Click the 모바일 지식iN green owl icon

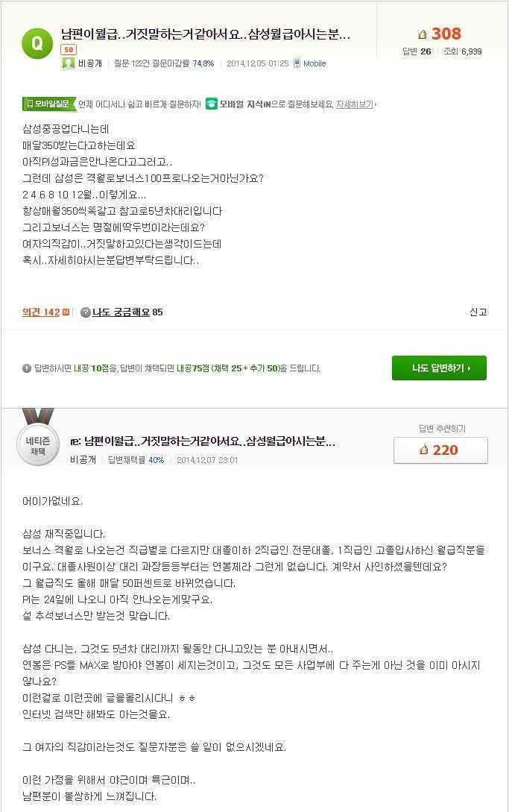(x=211, y=104)
